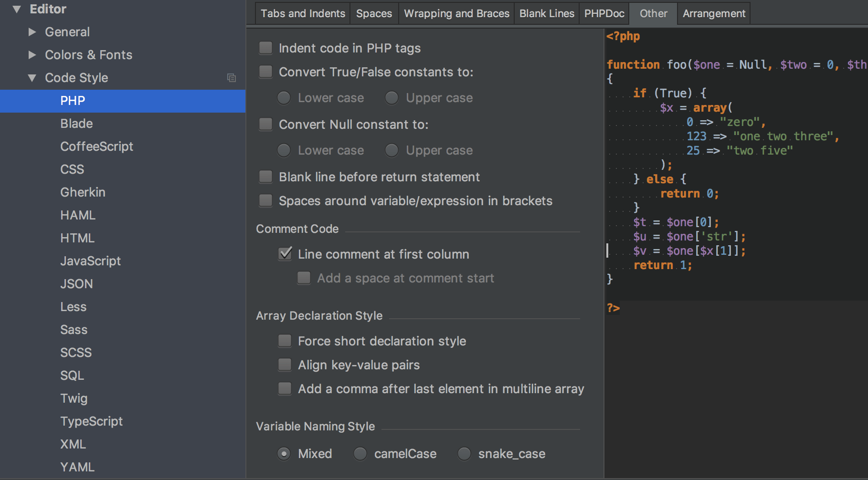Select JavaScript in the code style list
868x480 pixels.
pos(91,261)
